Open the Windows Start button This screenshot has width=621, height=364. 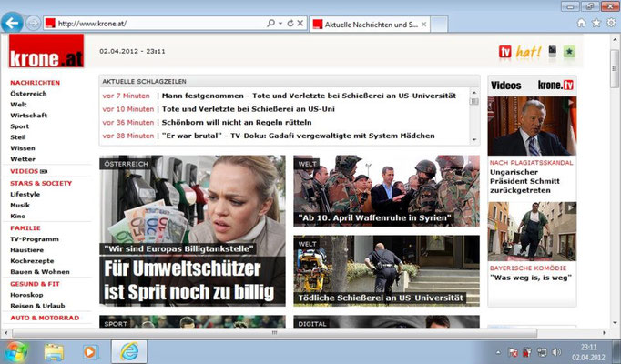point(16,352)
